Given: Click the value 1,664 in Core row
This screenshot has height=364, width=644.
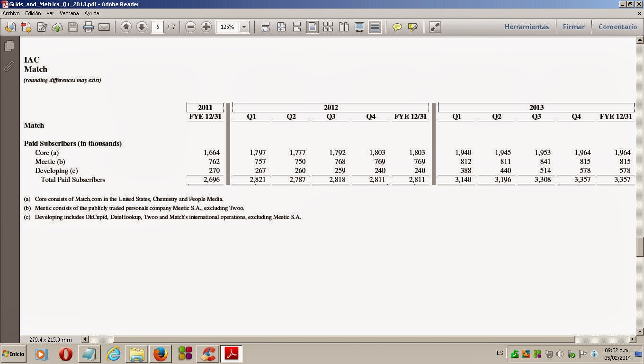Looking at the screenshot, I should [x=212, y=153].
